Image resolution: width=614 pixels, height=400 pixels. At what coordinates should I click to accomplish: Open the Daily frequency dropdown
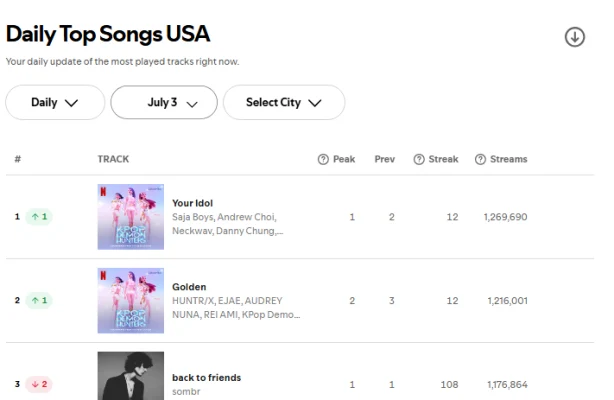tap(55, 102)
